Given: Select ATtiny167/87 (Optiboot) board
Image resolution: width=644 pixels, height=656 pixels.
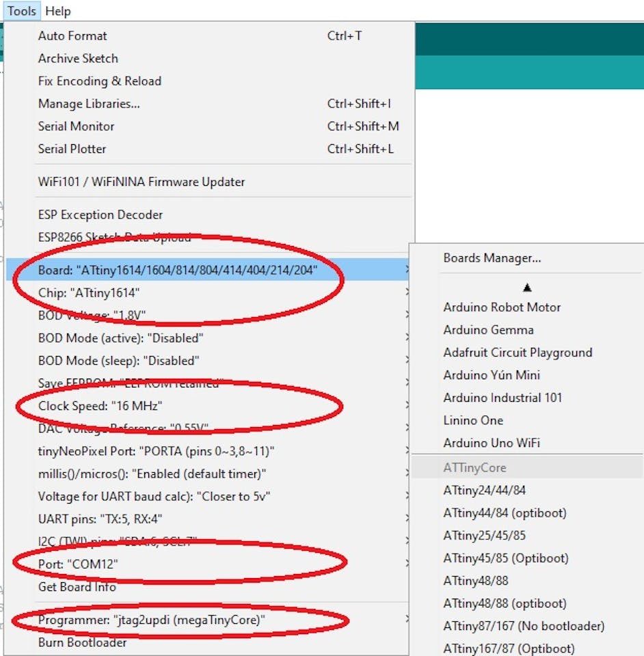Looking at the screenshot, I should pyautogui.click(x=527, y=647).
